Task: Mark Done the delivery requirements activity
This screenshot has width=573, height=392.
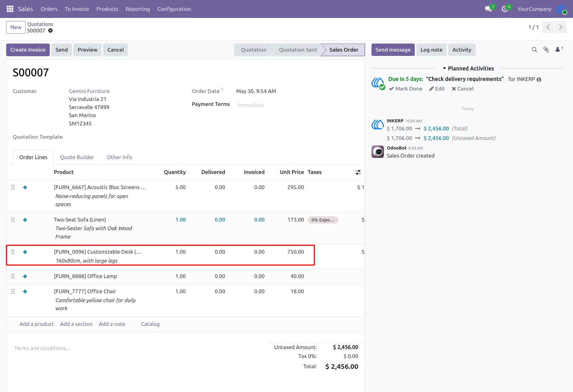Action: (405, 89)
